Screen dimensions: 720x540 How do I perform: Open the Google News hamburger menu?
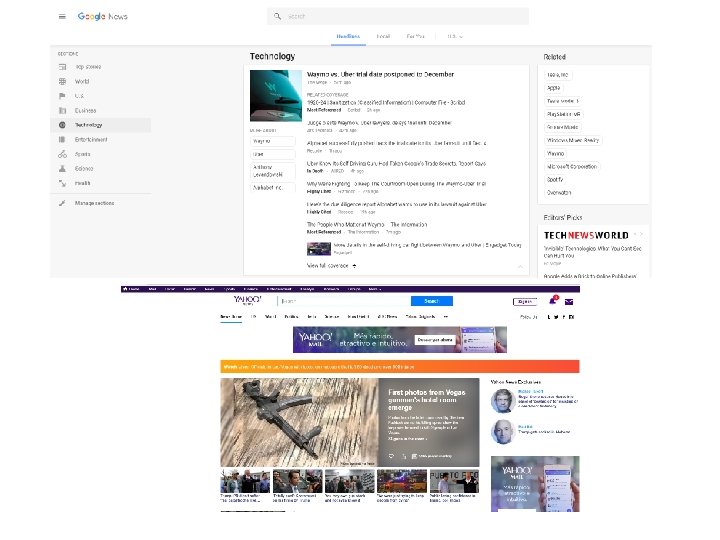(x=62, y=17)
